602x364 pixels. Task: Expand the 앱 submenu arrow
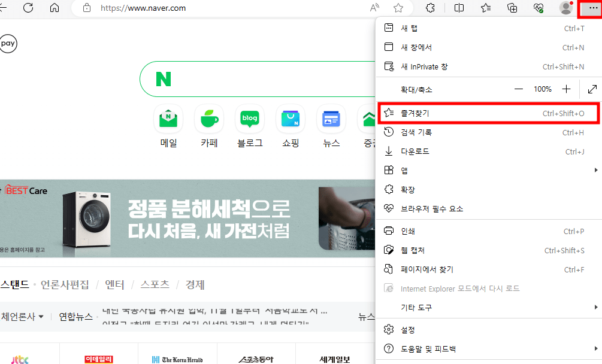595,170
